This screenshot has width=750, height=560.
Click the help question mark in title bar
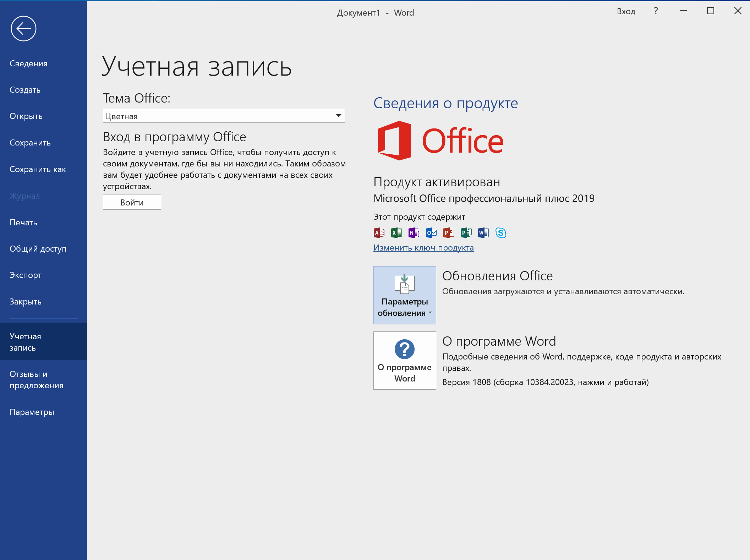pos(656,11)
